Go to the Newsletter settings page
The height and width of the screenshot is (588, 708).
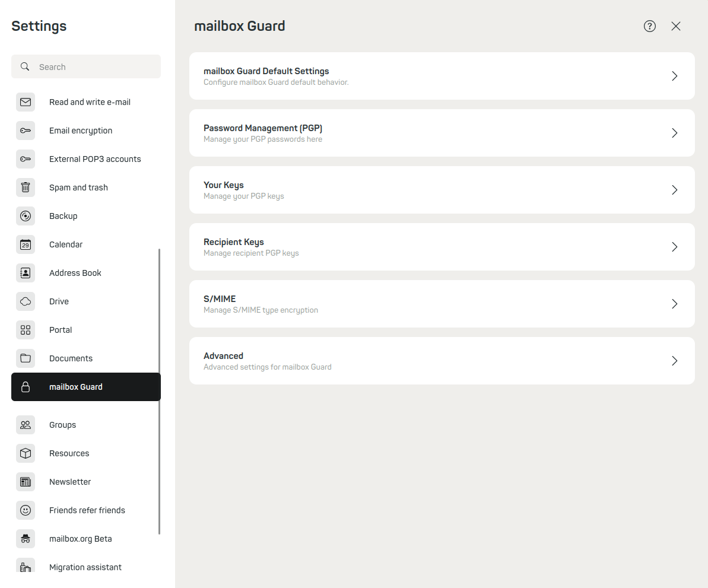click(x=70, y=482)
